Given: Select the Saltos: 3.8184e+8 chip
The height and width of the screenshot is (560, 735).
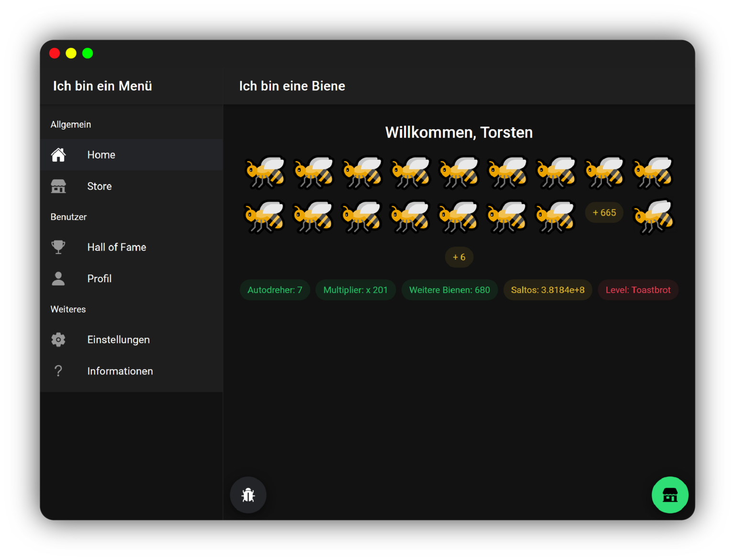Looking at the screenshot, I should tap(547, 290).
